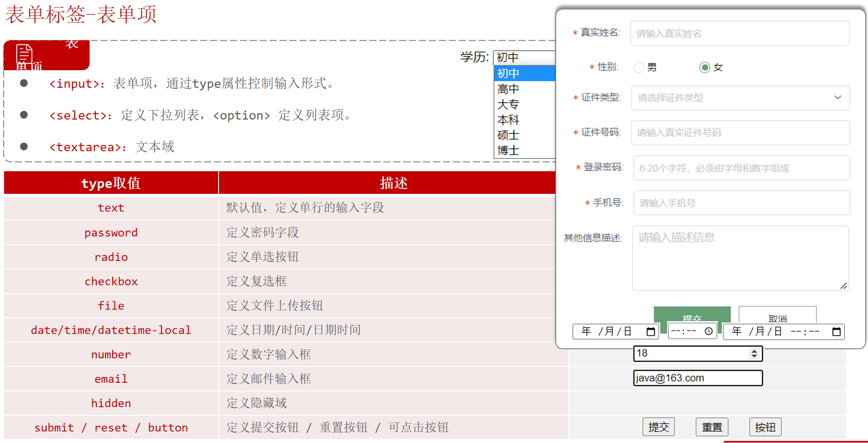The image size is (868, 443).
Task: Click the 'file' cell in the table
Action: click(x=111, y=306)
